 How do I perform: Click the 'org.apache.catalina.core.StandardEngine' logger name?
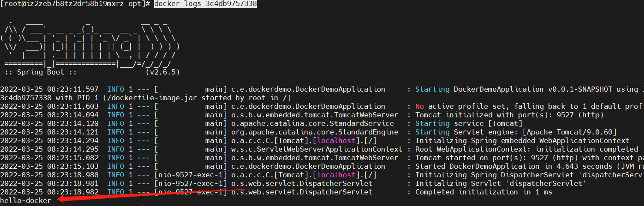pos(315,132)
